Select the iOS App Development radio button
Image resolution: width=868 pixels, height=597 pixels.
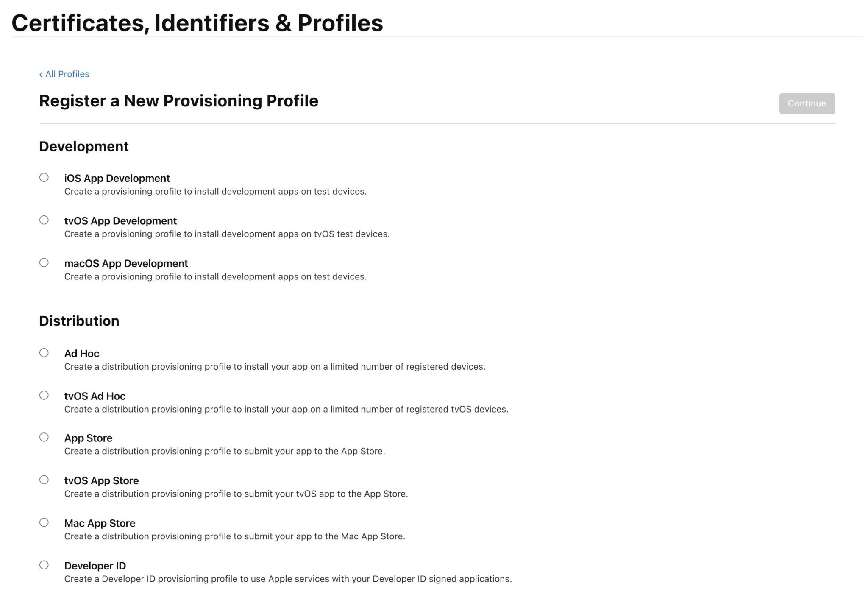pyautogui.click(x=44, y=178)
